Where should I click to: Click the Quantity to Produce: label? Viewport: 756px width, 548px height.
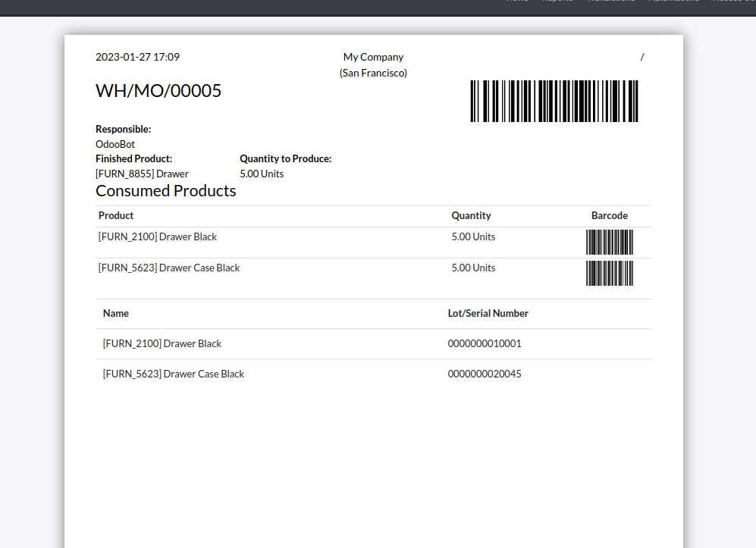(285, 158)
